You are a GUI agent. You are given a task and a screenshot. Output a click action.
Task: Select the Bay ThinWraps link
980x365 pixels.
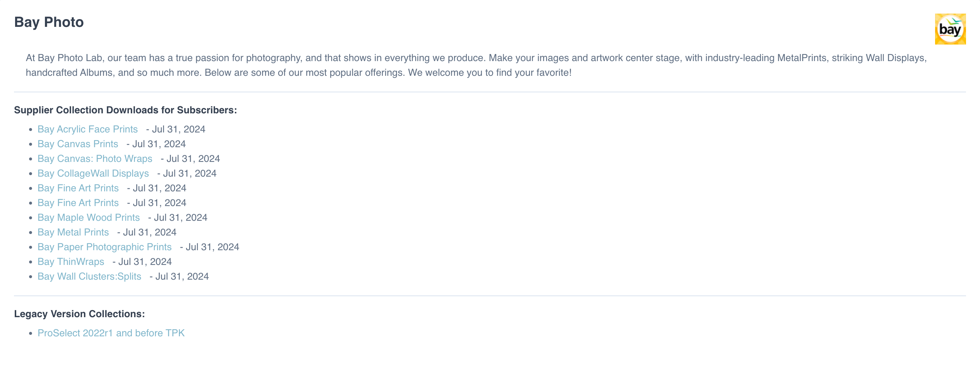click(71, 262)
